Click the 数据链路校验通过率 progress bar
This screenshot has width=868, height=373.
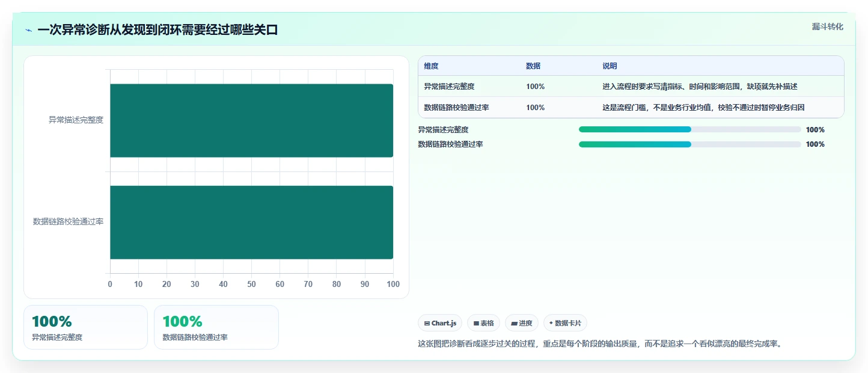[689, 144]
